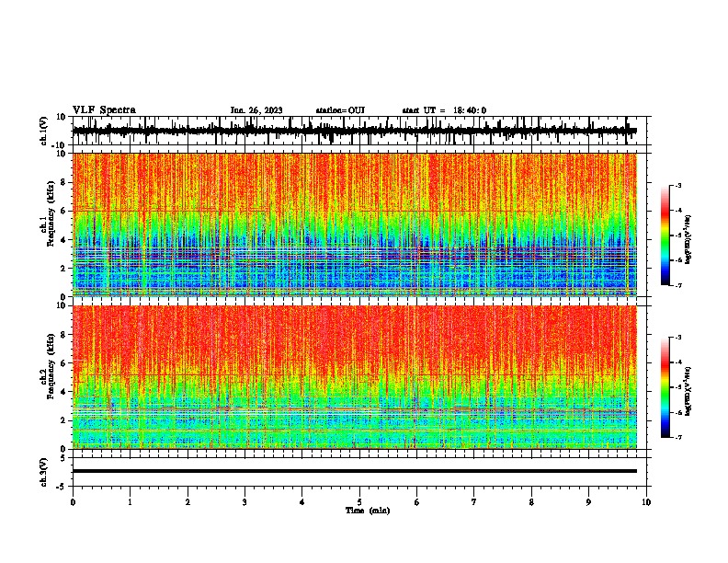
Task: Click the black ch.1 voltage waveform trace
Action: [354, 131]
